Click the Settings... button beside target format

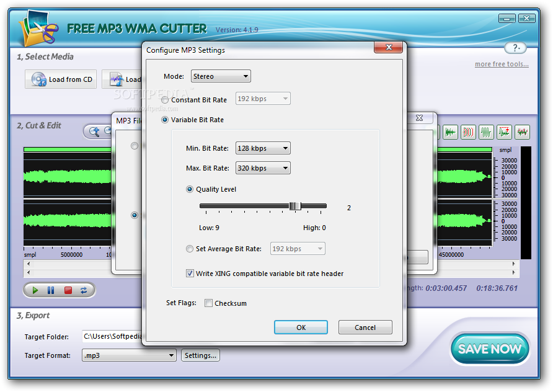200,355
